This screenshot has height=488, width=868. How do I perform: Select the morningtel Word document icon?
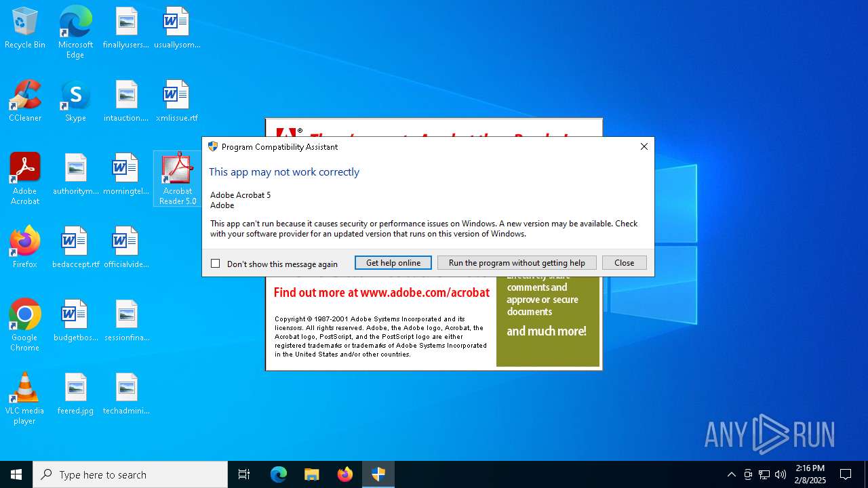click(126, 175)
